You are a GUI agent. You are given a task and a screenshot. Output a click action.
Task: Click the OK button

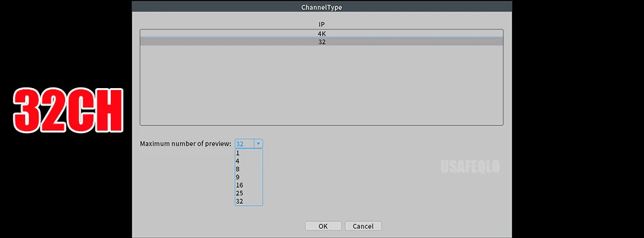click(x=323, y=226)
